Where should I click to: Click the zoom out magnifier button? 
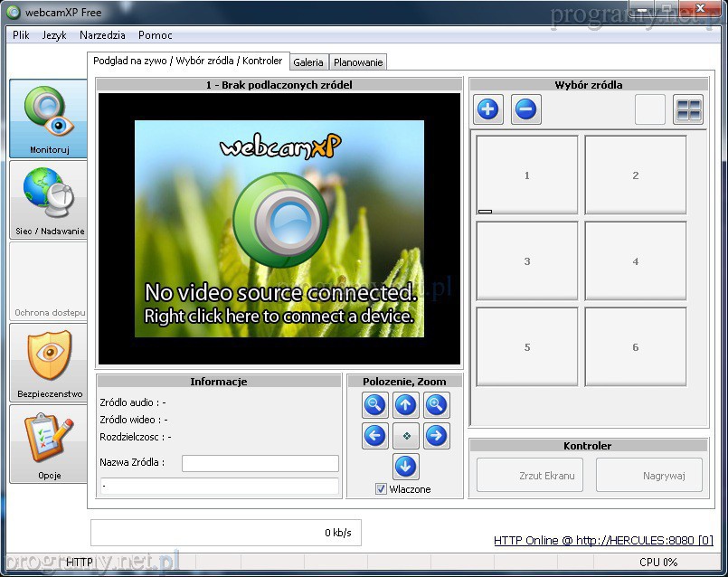click(x=374, y=405)
